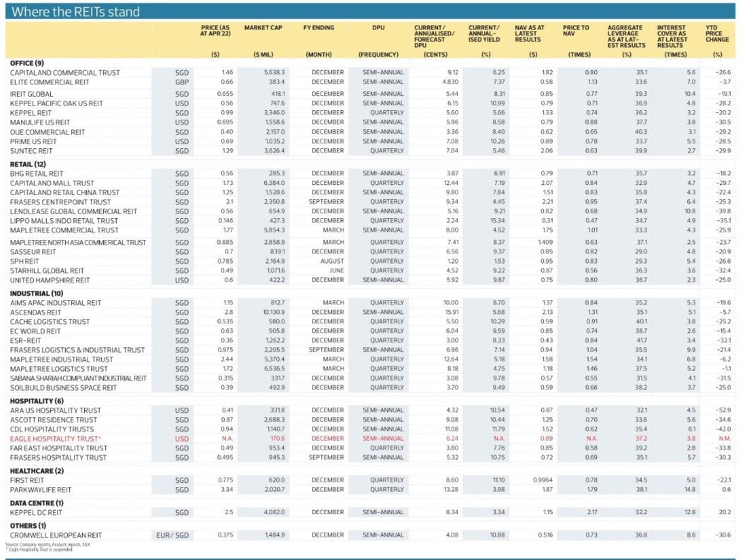
Task: Click the 'OFFICE (9)' section heading
Action: (x=27, y=63)
